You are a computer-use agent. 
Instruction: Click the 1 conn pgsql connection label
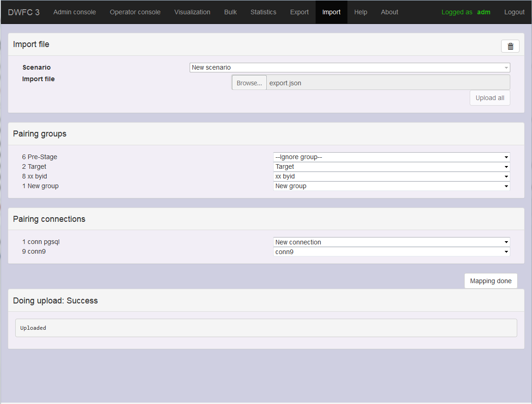(x=41, y=242)
